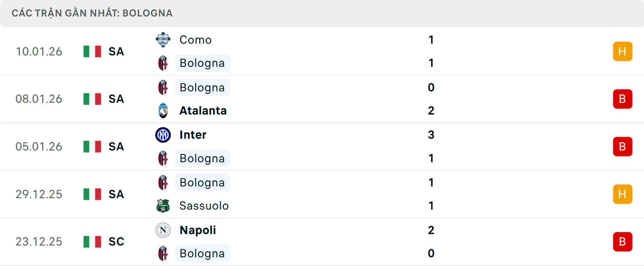Image resolution: width=644 pixels, height=266 pixels.
Task: Open the Atalanta team page via its name
Action: [203, 110]
